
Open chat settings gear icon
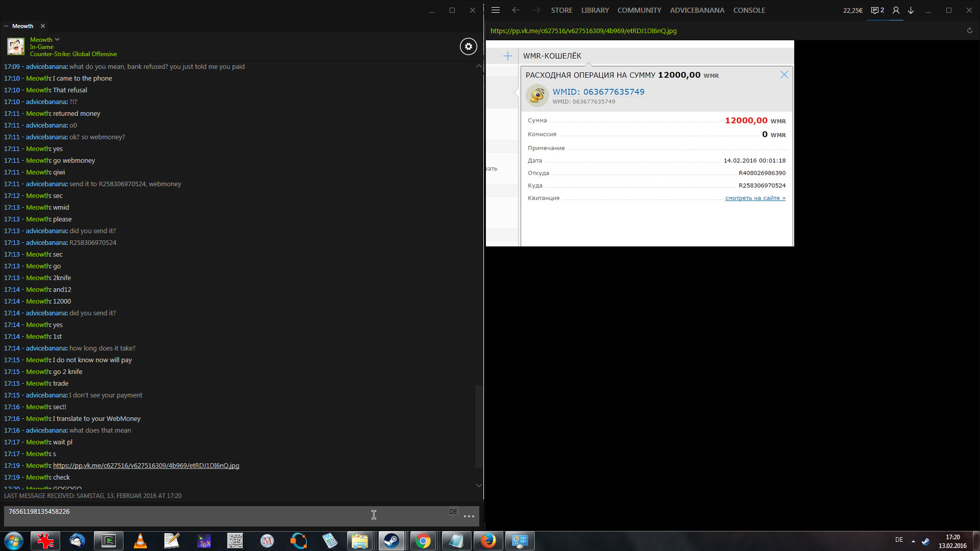[468, 46]
